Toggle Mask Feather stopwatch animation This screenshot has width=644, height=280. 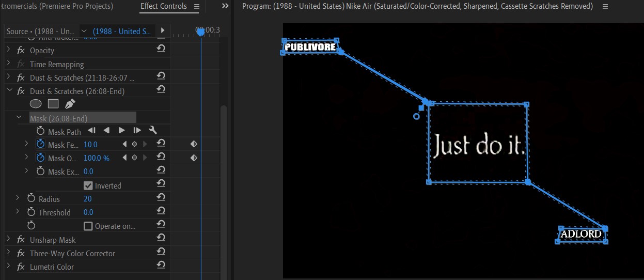41,144
